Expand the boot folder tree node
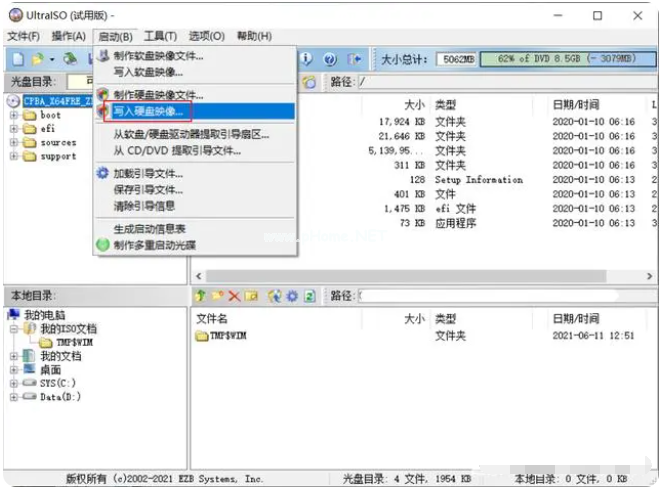The height and width of the screenshot is (489, 660). tap(14, 115)
